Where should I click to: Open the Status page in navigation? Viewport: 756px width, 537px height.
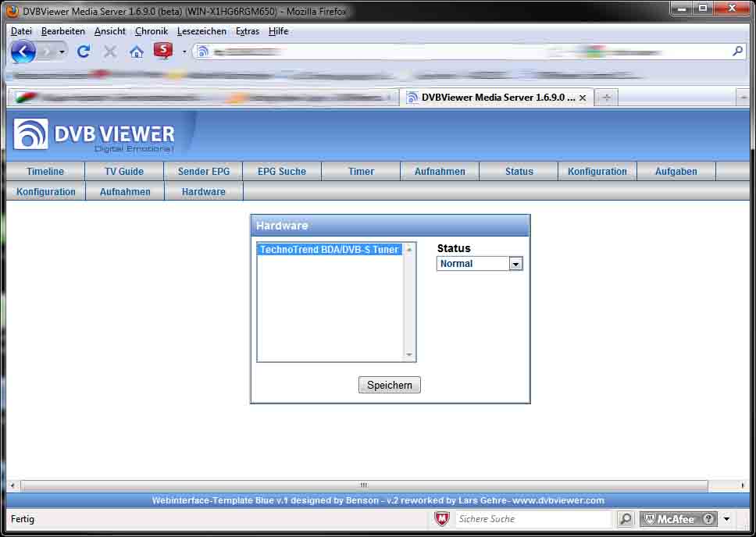pos(519,172)
